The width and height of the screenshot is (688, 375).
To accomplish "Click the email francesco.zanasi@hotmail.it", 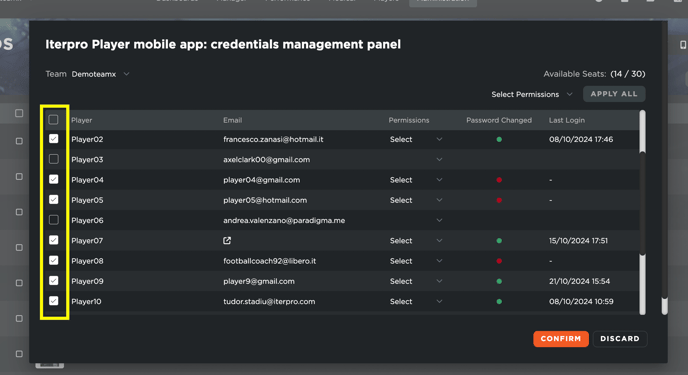I will [x=273, y=139].
